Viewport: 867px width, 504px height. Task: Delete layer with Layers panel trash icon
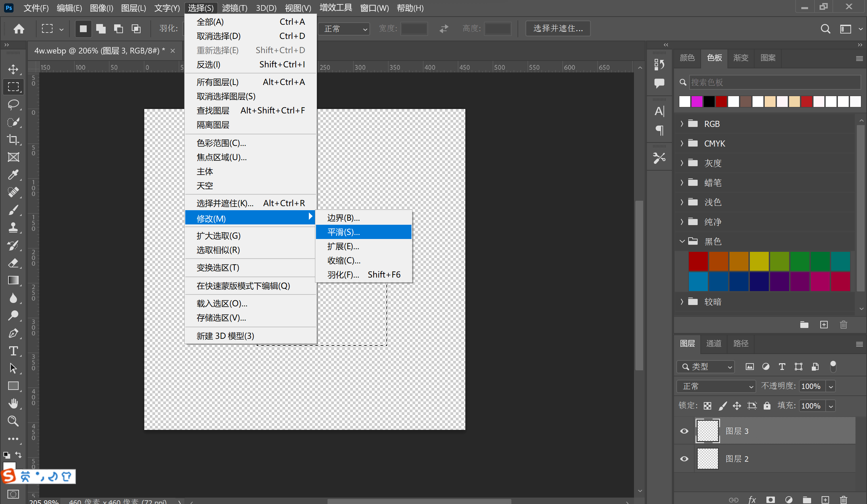(x=843, y=500)
